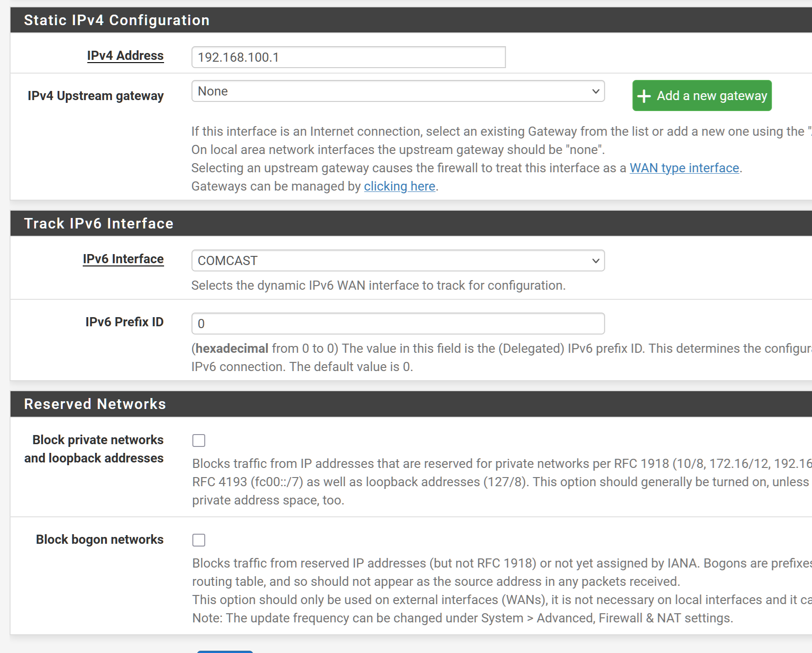Click the Track IPv6 Interface section header
Screen dimensions: 812x653
click(99, 223)
